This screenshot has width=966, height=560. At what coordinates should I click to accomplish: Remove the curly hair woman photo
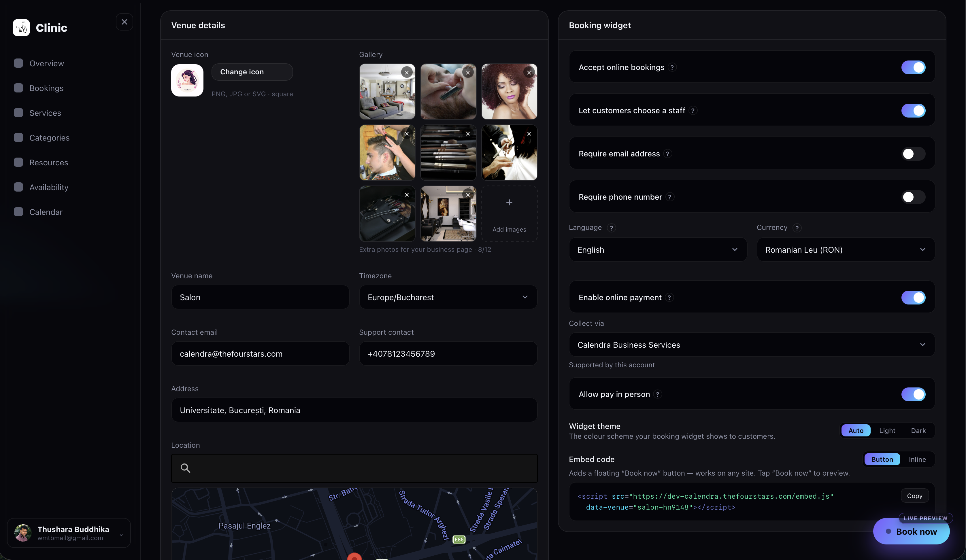[529, 72]
